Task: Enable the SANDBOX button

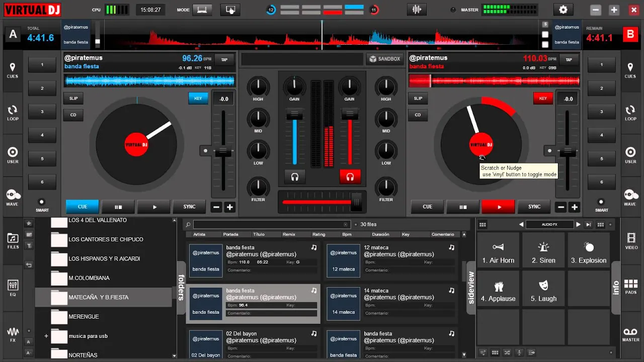Action: pyautogui.click(x=385, y=59)
